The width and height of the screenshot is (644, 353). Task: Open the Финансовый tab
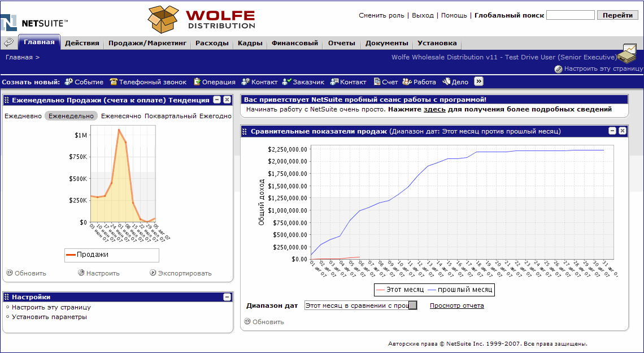pyautogui.click(x=295, y=43)
